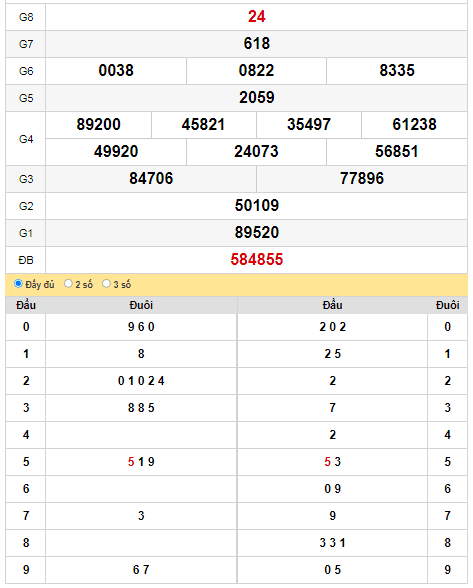Click G6 number 0038
This screenshot has width=473, height=588.
[x=116, y=70]
